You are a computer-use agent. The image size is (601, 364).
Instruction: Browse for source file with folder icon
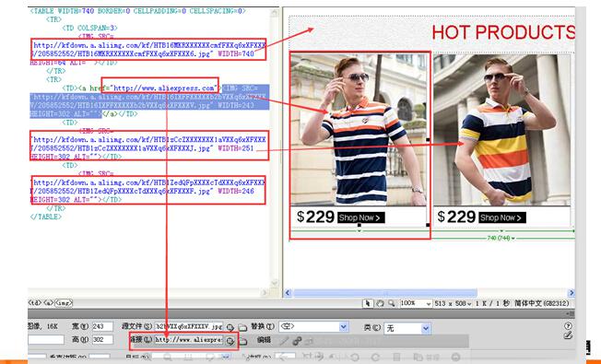point(242,327)
